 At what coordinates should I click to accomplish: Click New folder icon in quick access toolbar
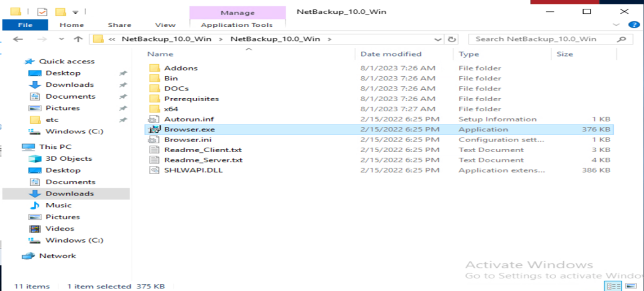pyautogui.click(x=60, y=12)
